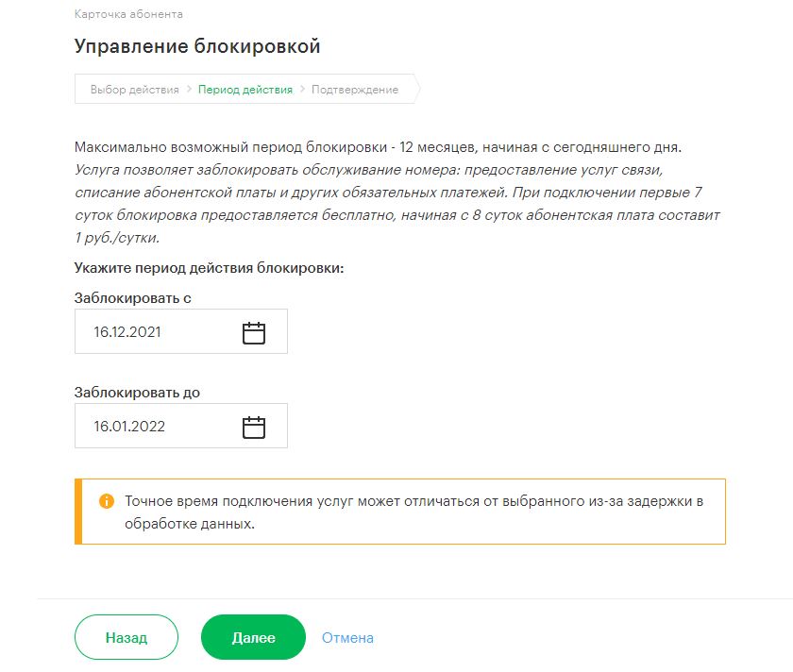Click the yellow notice about connection time
This screenshot has height=672, width=793.
(x=400, y=512)
